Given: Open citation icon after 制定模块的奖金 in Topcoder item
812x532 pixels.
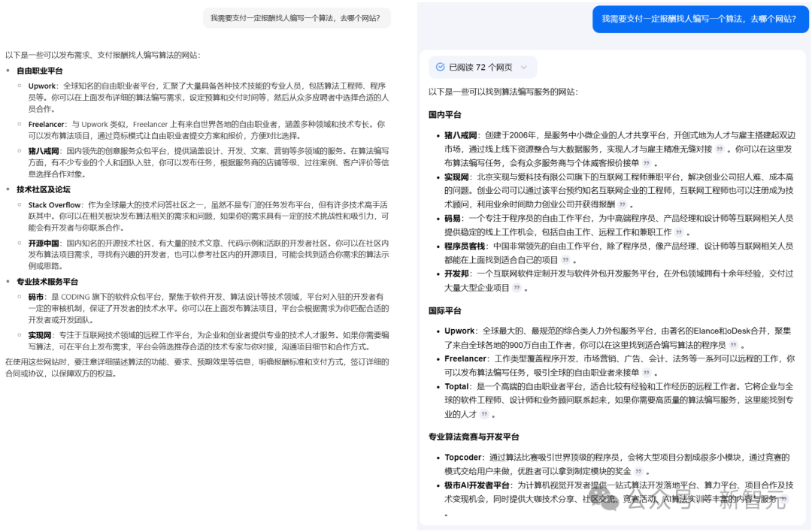Looking at the screenshot, I should pos(638,471).
